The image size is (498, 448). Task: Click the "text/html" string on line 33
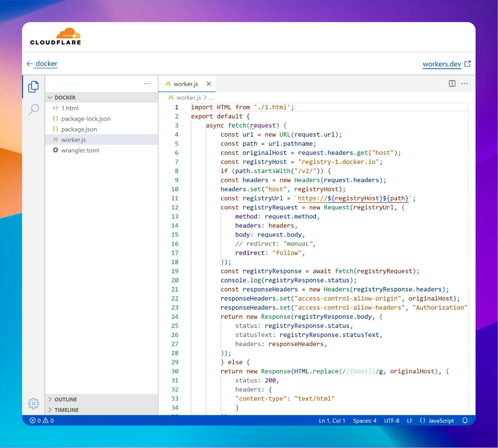tap(314, 398)
